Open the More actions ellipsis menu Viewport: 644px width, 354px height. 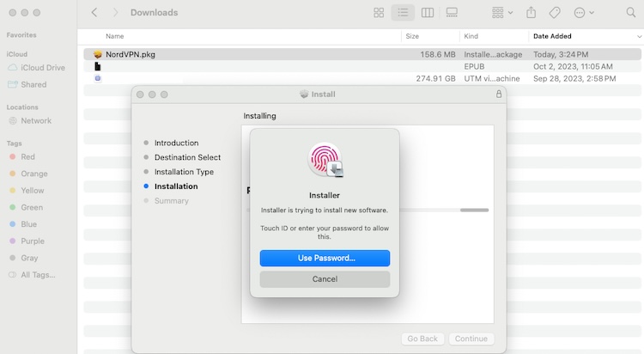[x=584, y=13]
